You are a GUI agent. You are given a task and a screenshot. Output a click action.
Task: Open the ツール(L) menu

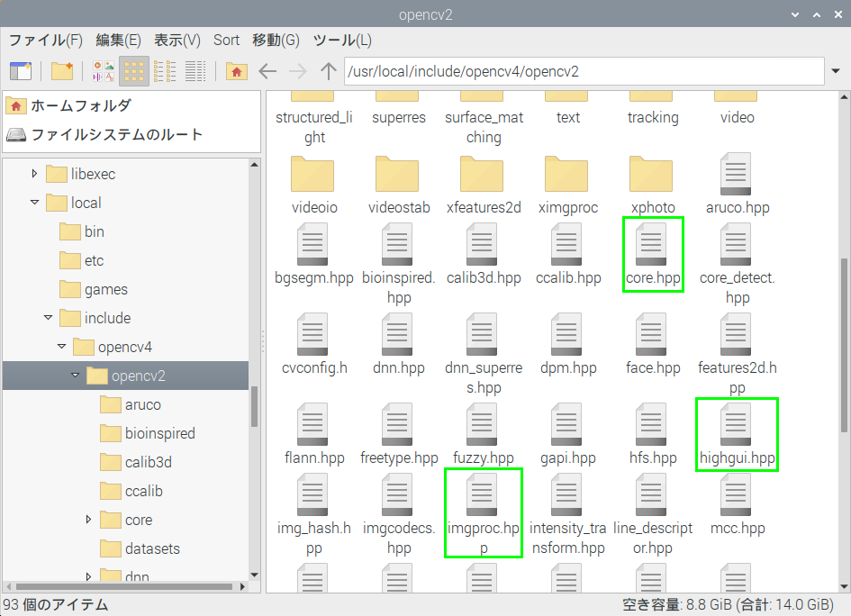coord(342,41)
